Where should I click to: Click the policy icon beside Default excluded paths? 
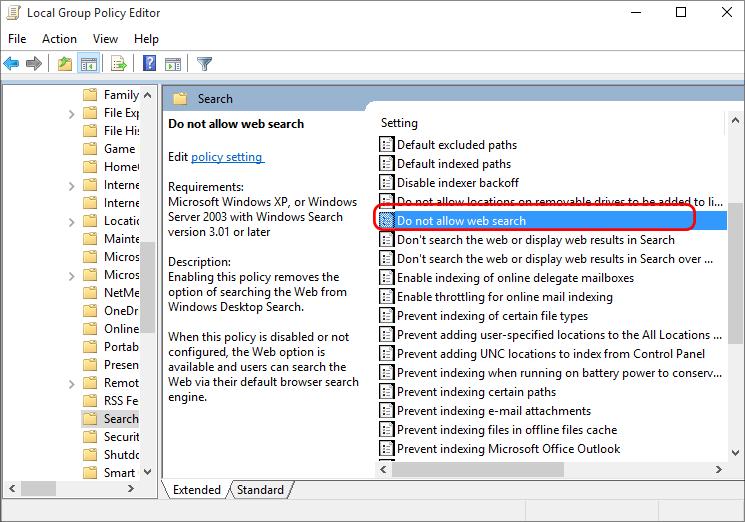point(387,145)
